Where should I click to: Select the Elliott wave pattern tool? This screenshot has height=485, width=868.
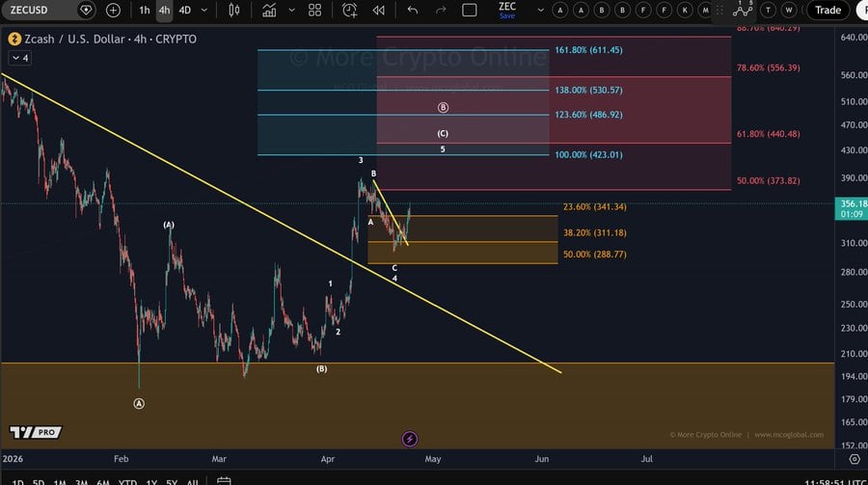743,9
